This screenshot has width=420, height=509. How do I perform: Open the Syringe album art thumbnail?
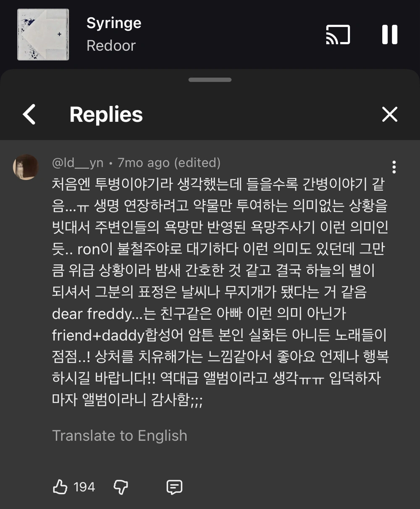(43, 34)
